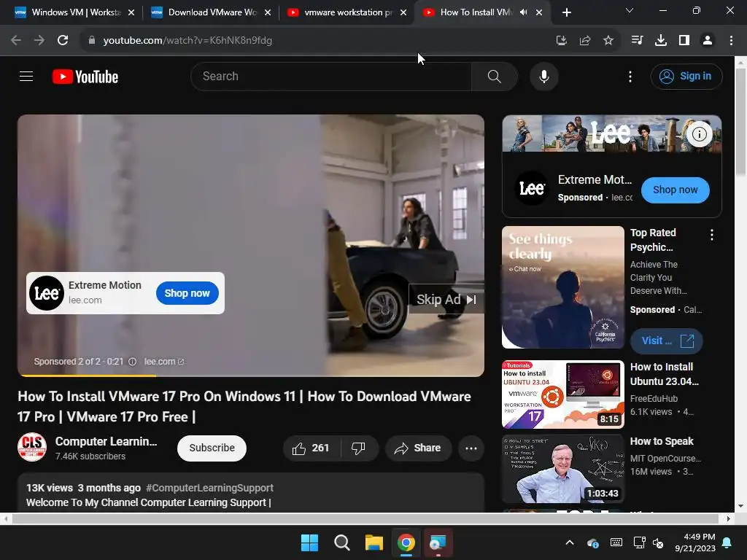747x560 pixels.
Task: Open the How to Speak video thumbnail
Action: tap(563, 469)
